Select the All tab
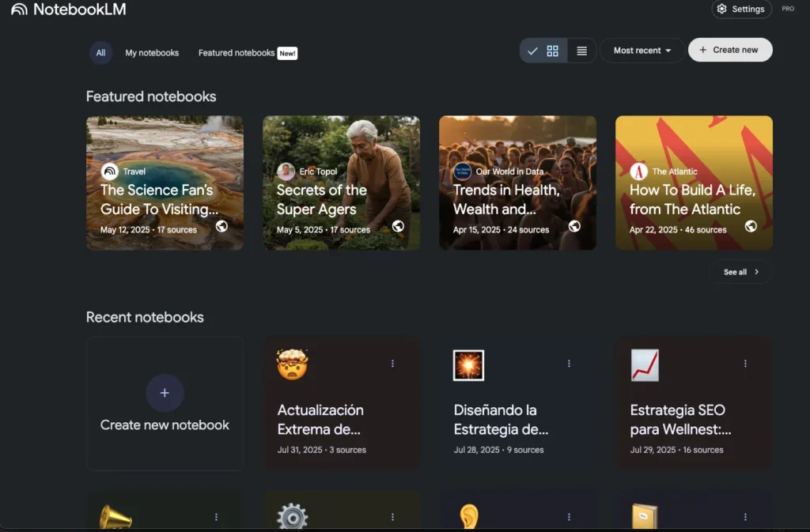The height and width of the screenshot is (532, 810). [100, 53]
